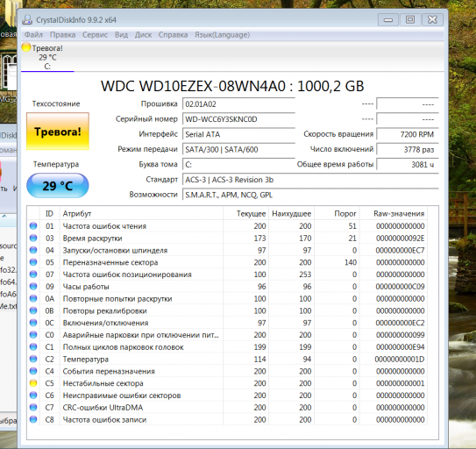Click the disk title WDC WD10EZEX-08WN4A0
This screenshot has height=449, width=476.
pyautogui.click(x=194, y=86)
